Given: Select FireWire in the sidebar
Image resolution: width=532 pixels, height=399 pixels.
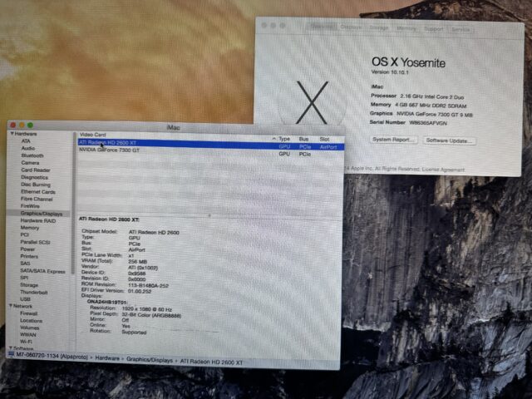Looking at the screenshot, I should point(30,206).
